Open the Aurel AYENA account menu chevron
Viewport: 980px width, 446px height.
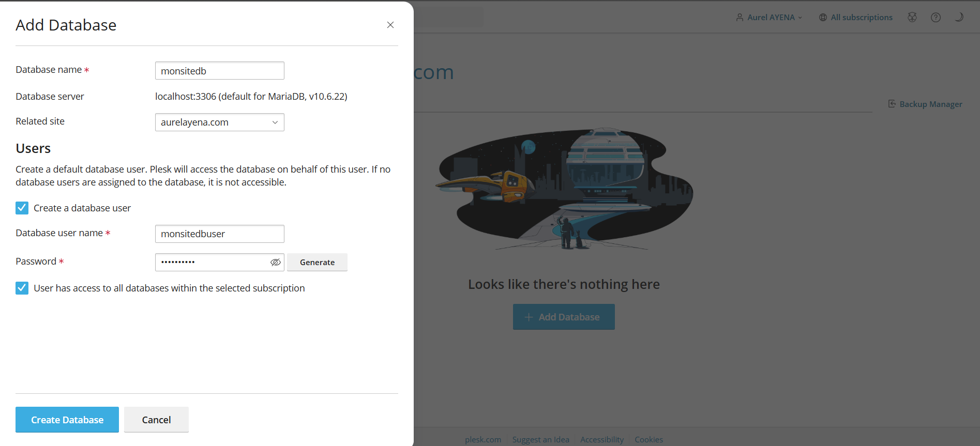click(x=800, y=18)
